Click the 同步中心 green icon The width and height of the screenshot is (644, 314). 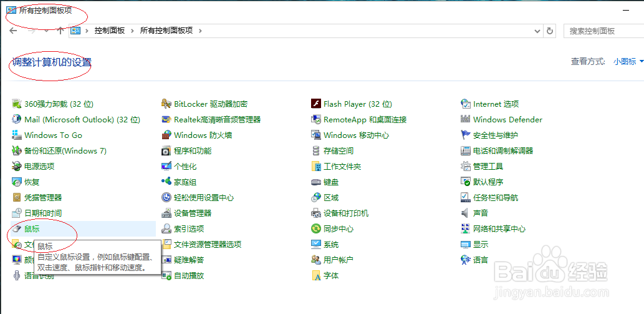click(x=315, y=229)
